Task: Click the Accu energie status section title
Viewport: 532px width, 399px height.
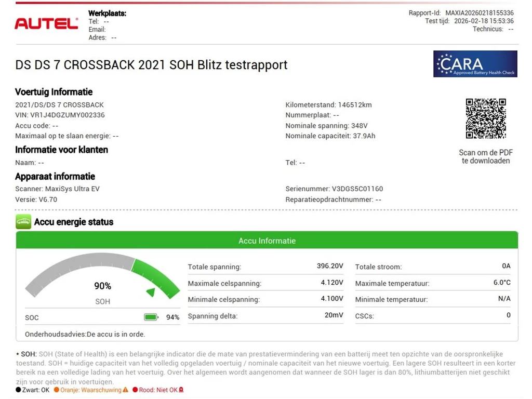Action: [73, 222]
